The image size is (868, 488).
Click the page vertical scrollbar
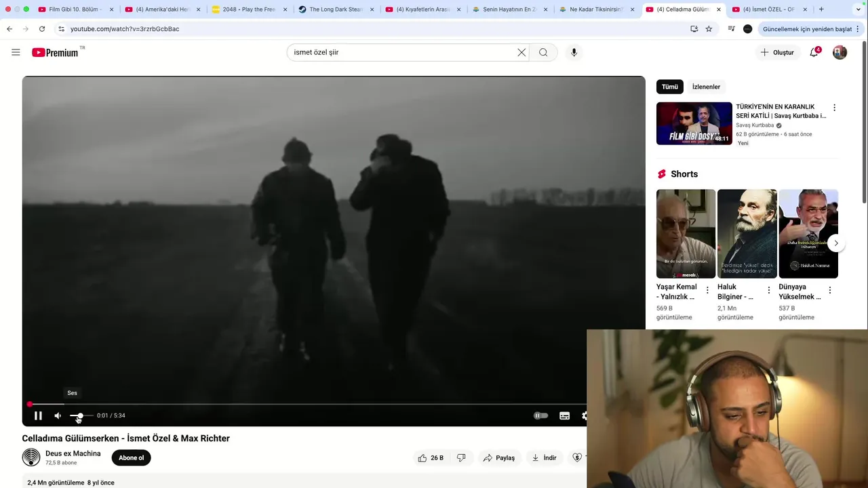click(864, 122)
